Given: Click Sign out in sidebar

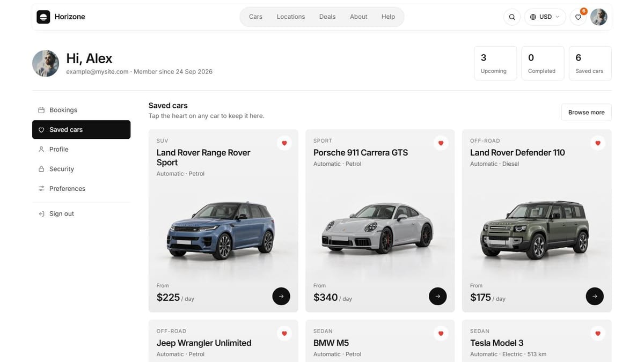Looking at the screenshot, I should point(81,213).
